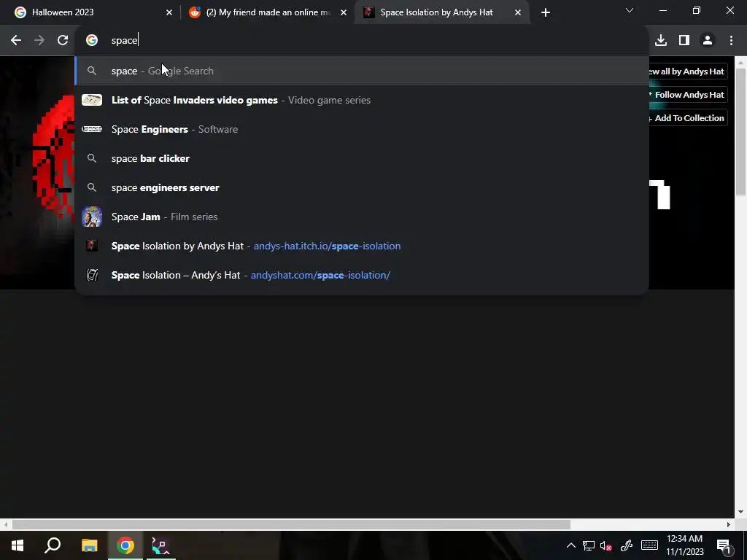Screen dimensions: 747x560
Task: Toggle the Chrome side panel icon
Action: point(684,41)
